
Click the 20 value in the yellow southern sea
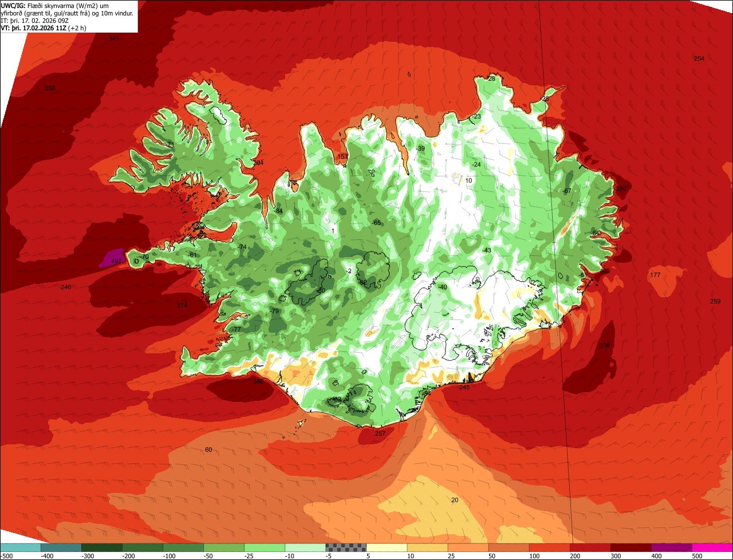[455, 500]
